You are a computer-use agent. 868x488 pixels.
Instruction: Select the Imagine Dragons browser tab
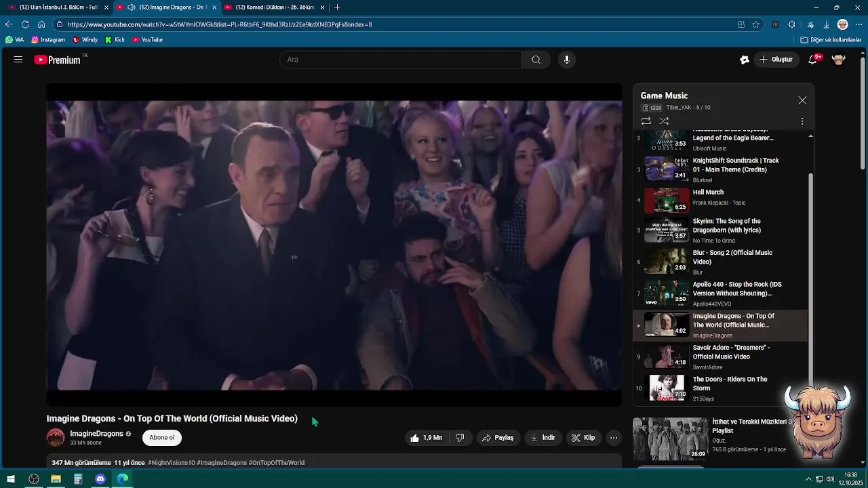pos(166,7)
